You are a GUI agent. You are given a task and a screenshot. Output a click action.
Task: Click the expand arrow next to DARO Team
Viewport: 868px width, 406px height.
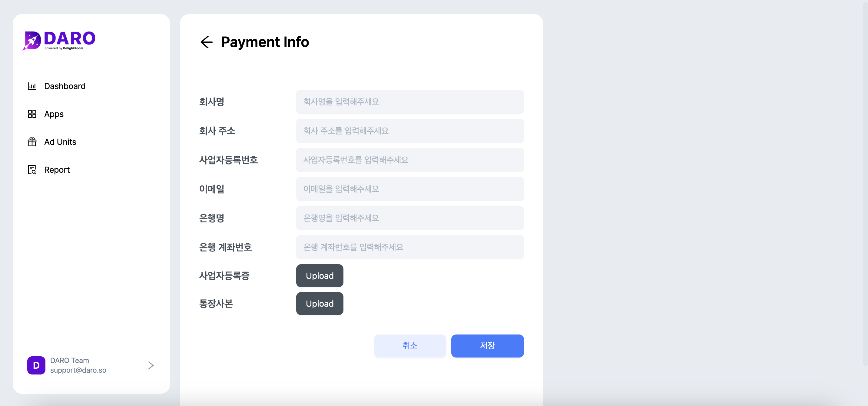click(x=151, y=365)
